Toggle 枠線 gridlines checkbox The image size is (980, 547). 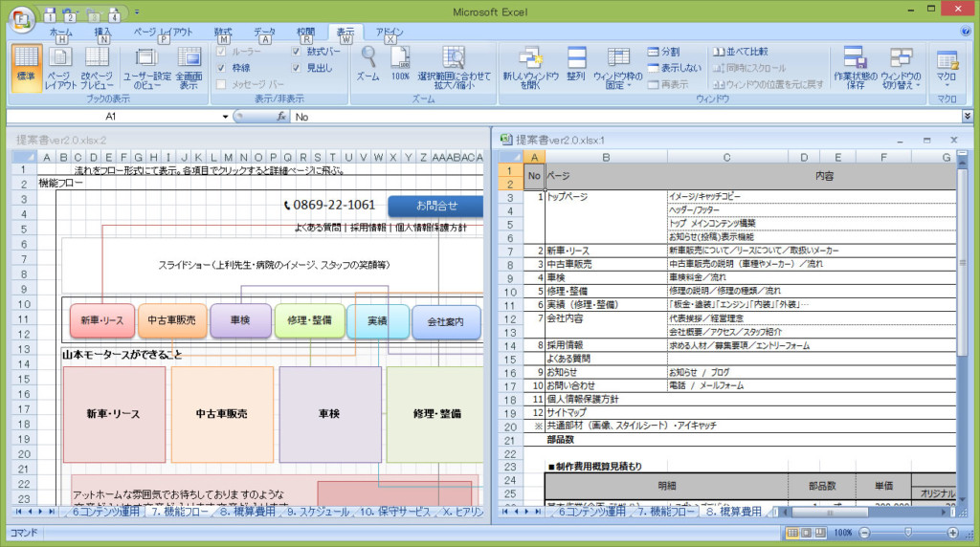pyautogui.click(x=221, y=68)
